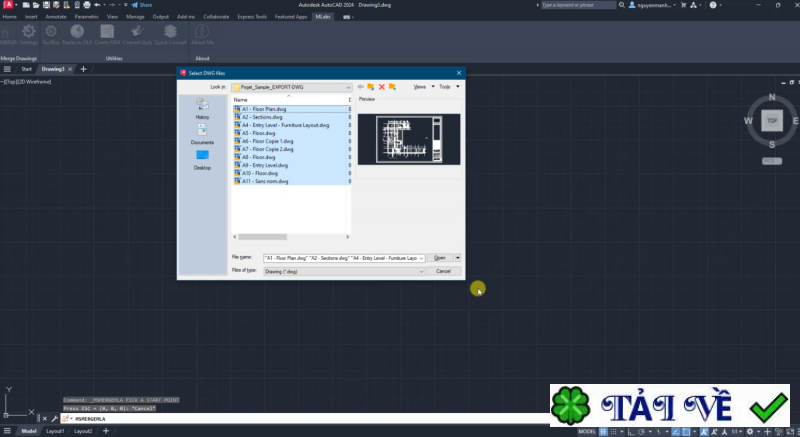Click the Create SSM utility icon
The image size is (800, 437).
tap(107, 33)
